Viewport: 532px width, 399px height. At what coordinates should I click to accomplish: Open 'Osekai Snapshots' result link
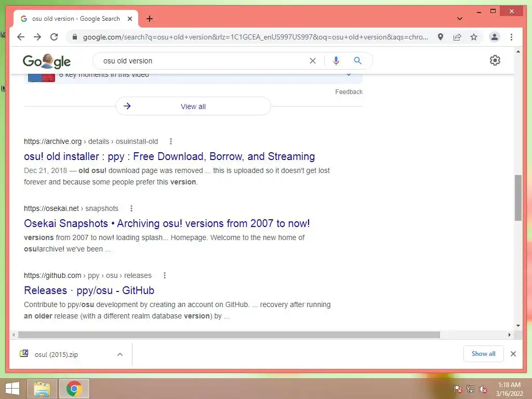[x=167, y=223]
